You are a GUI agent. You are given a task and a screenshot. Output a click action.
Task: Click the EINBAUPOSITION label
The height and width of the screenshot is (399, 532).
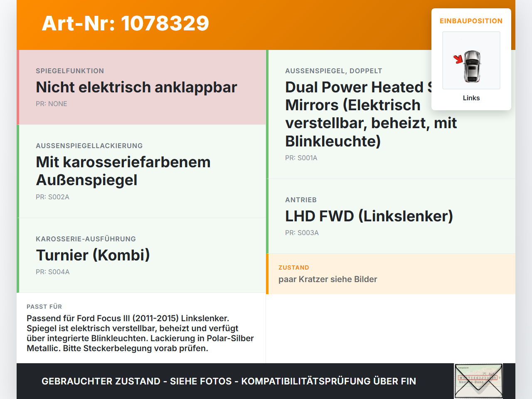[x=471, y=21]
